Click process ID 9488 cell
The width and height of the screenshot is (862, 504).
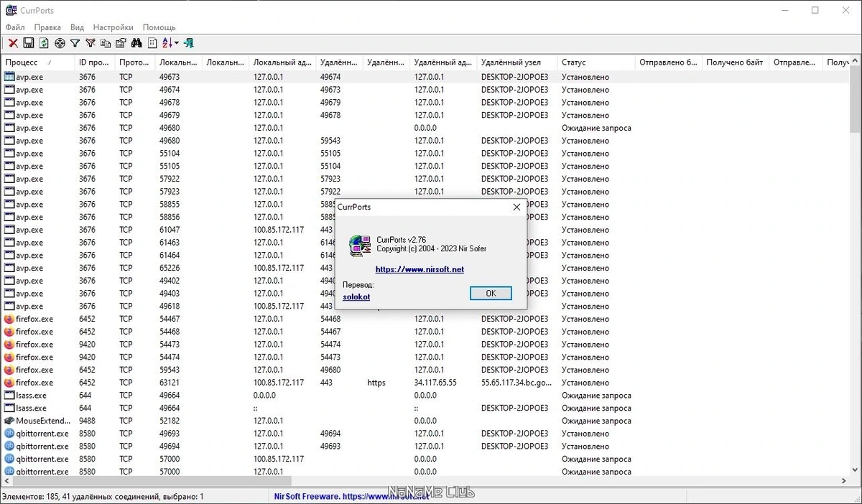87,421
